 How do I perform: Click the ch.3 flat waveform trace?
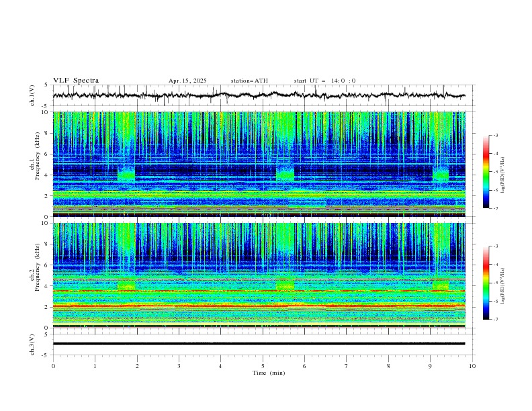259,344
